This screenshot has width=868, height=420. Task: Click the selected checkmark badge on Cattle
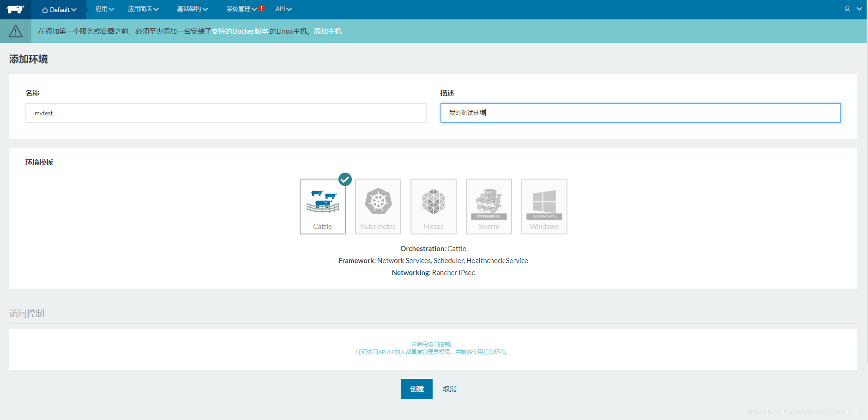click(345, 179)
